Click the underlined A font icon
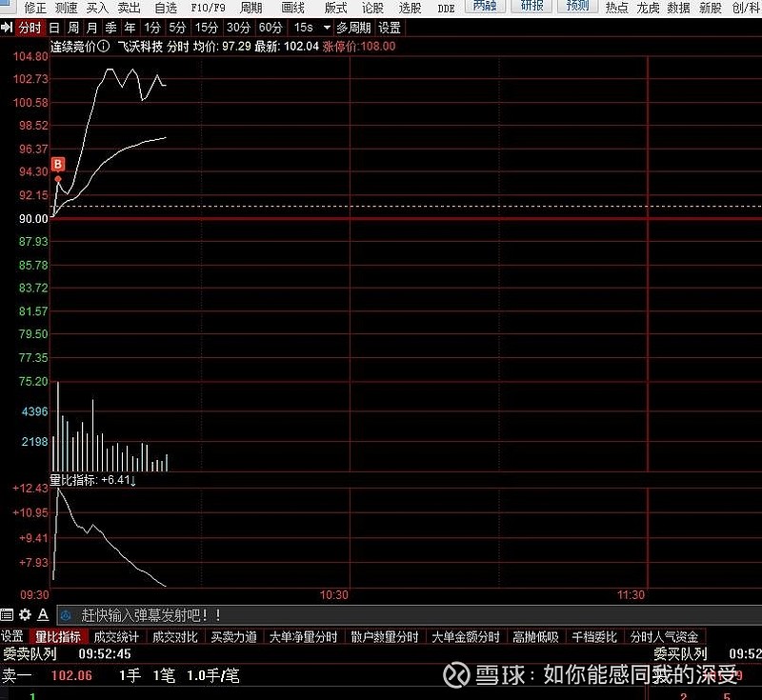This screenshot has height=700, width=762. click(x=43, y=615)
